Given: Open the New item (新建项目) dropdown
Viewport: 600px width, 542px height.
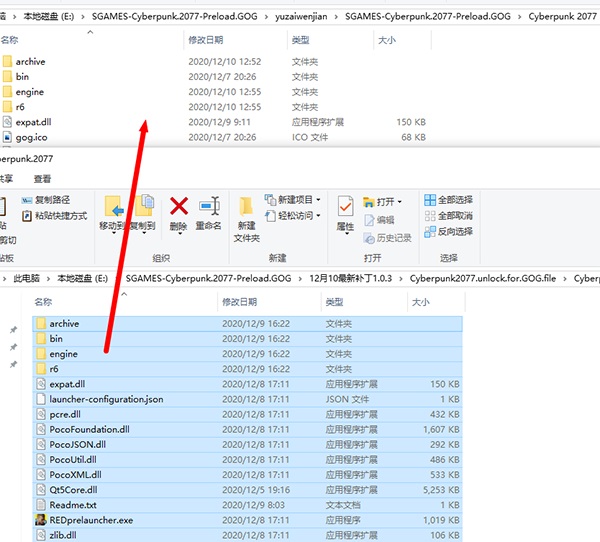Looking at the screenshot, I should pos(294,200).
